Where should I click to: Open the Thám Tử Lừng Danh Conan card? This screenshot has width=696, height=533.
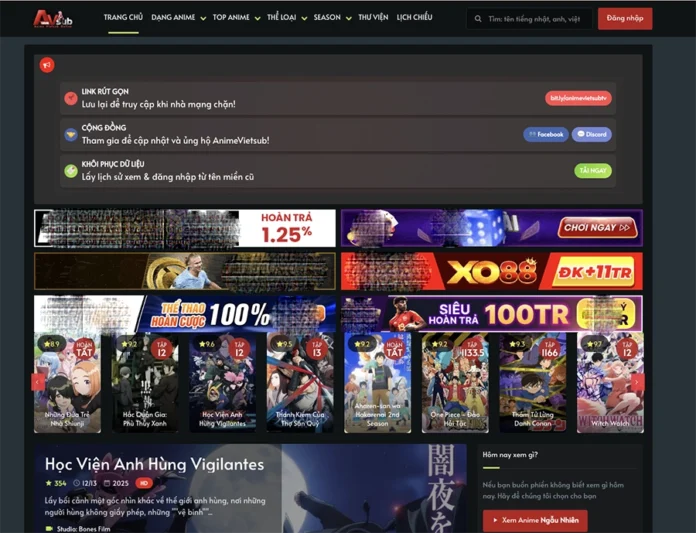point(533,383)
